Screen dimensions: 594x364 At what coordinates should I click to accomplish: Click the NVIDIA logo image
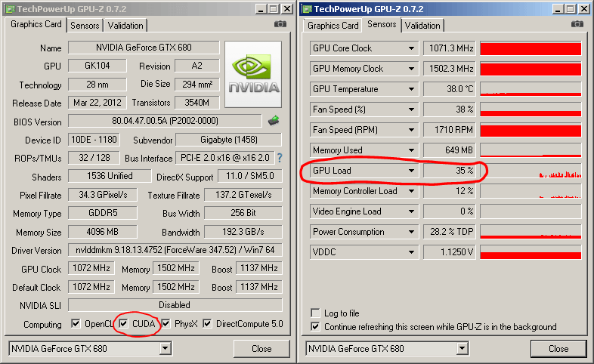(x=253, y=74)
